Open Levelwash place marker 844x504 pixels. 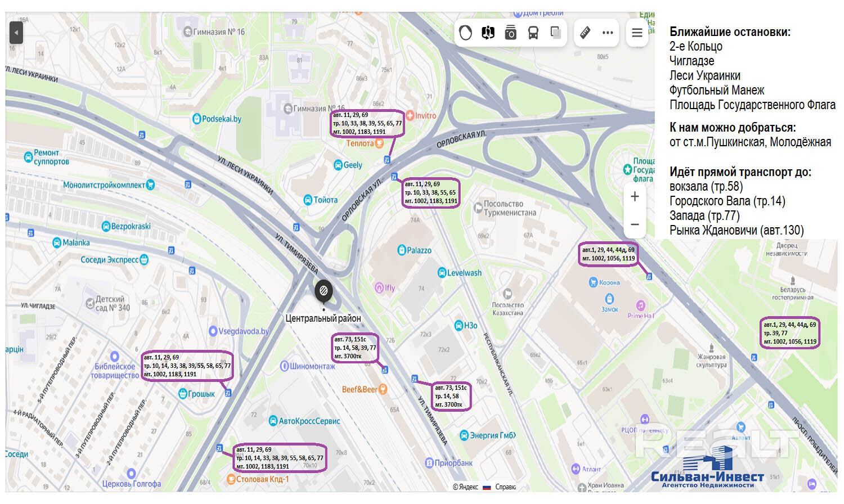pos(442,273)
